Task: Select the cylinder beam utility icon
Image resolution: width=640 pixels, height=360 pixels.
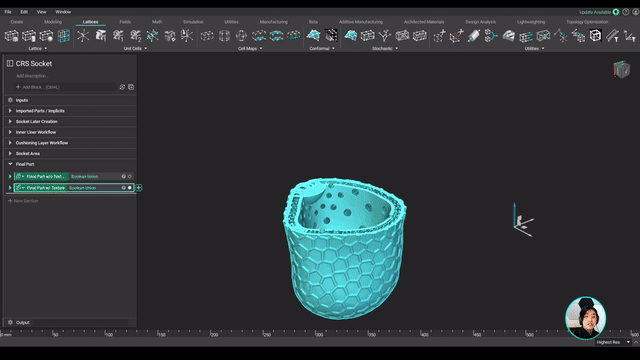Action: click(474, 36)
